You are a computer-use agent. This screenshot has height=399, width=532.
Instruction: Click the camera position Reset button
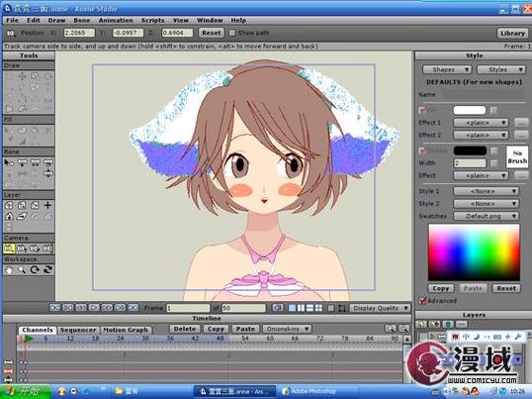click(x=211, y=33)
